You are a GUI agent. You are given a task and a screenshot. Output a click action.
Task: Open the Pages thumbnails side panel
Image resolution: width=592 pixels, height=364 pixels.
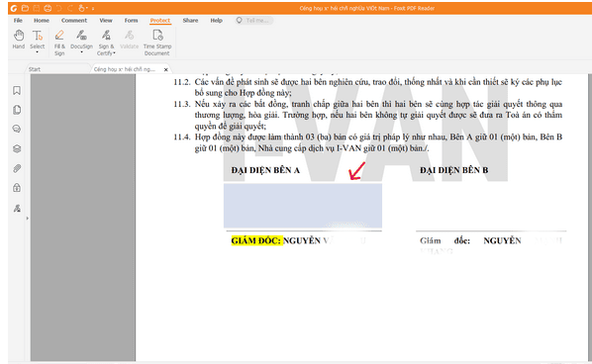click(17, 110)
